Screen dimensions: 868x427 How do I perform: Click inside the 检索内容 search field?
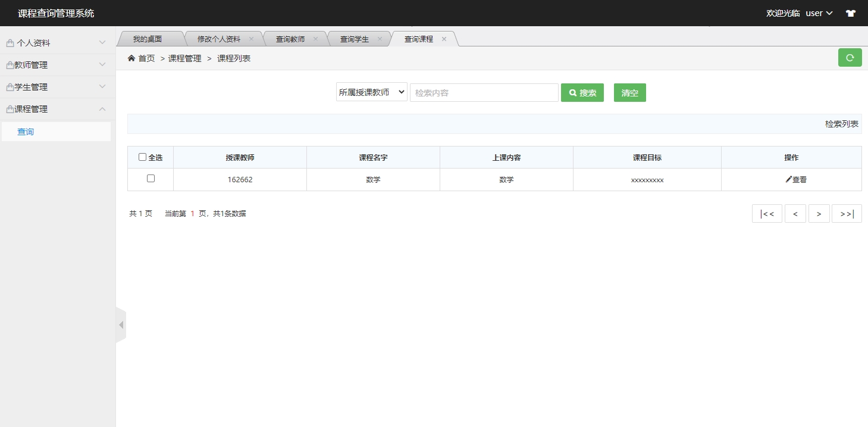click(x=483, y=92)
